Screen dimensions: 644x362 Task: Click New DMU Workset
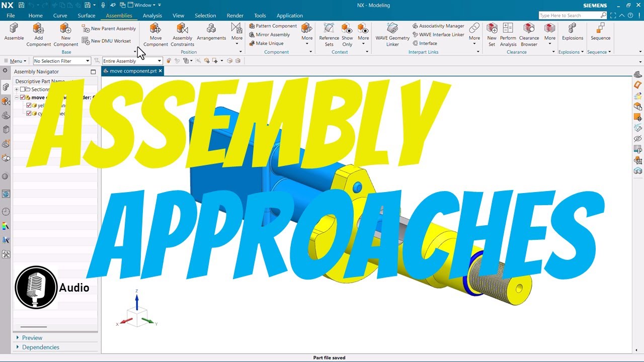107,41
